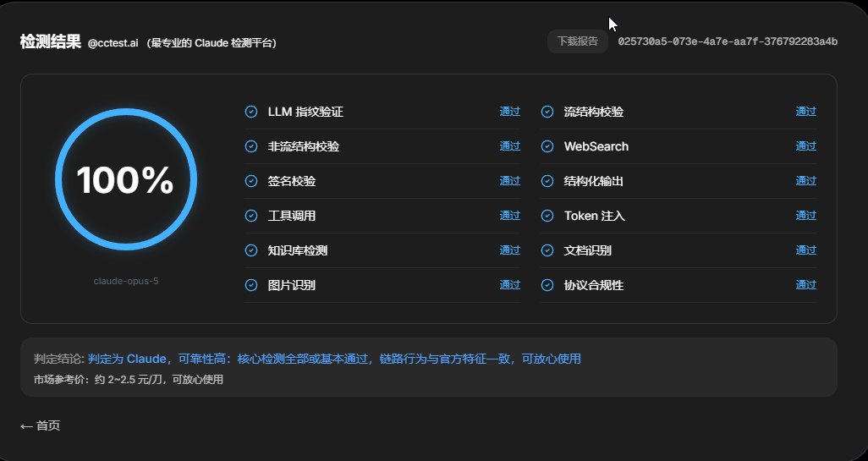
Task: Click the 通过 status for Token 注入
Action: tap(806, 216)
